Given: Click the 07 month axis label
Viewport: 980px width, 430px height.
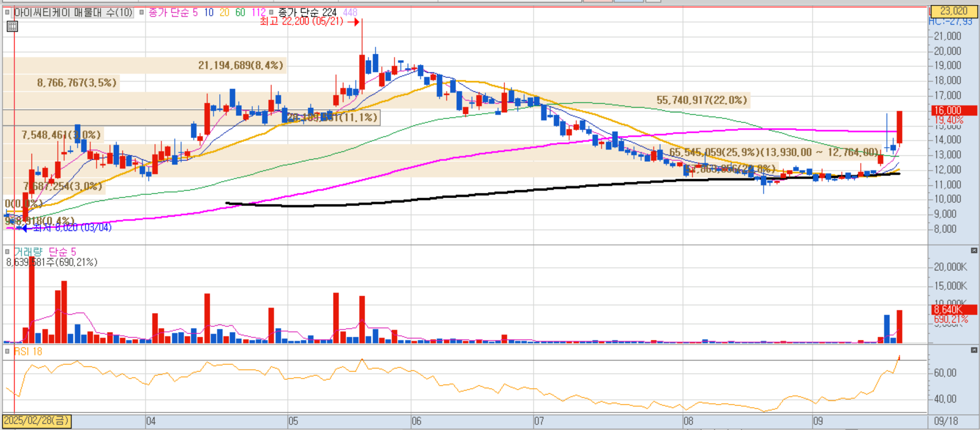Looking at the screenshot, I should [x=538, y=421].
